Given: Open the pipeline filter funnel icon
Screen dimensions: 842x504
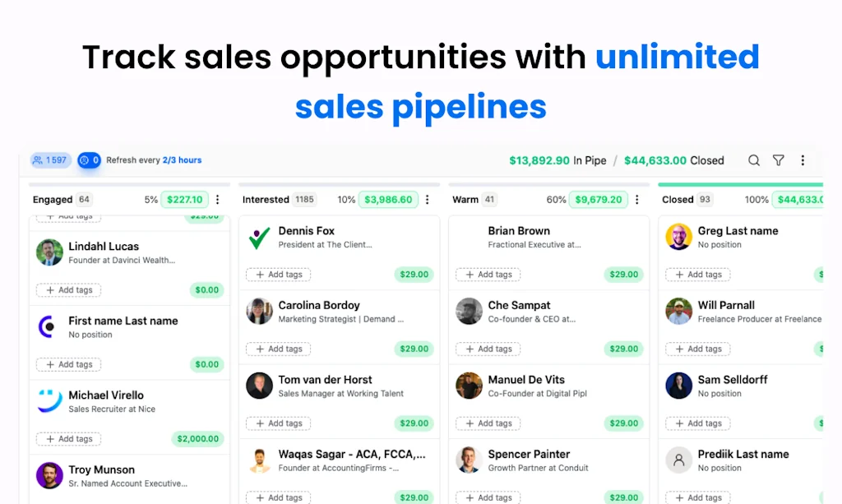Looking at the screenshot, I should coord(778,160).
